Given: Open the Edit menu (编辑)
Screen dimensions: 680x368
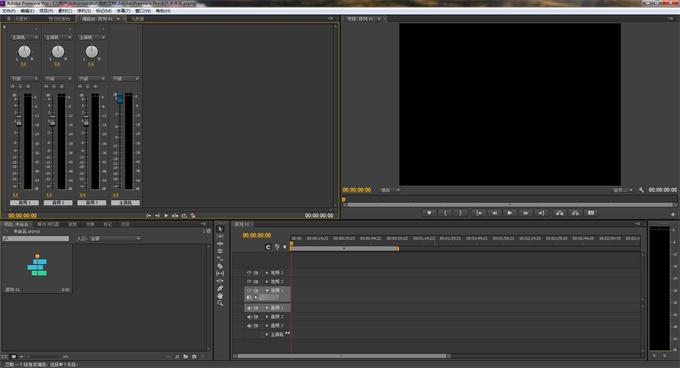Looking at the screenshot, I should point(27,10).
